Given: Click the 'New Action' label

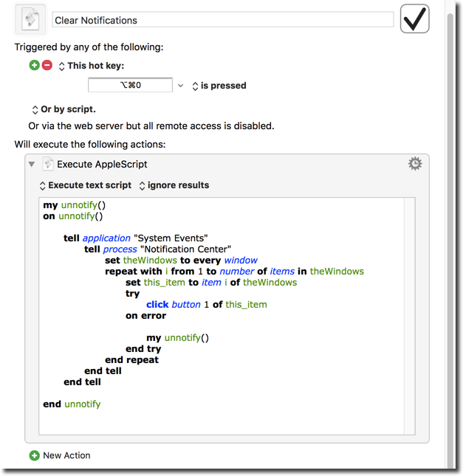Looking at the screenshot, I should coord(67,455).
